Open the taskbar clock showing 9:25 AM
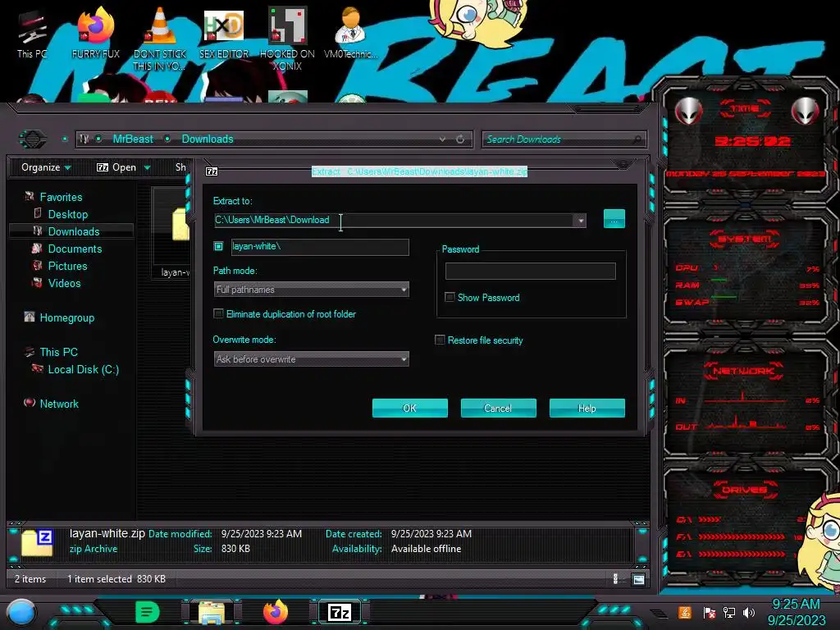The image size is (840, 630). pos(796,612)
